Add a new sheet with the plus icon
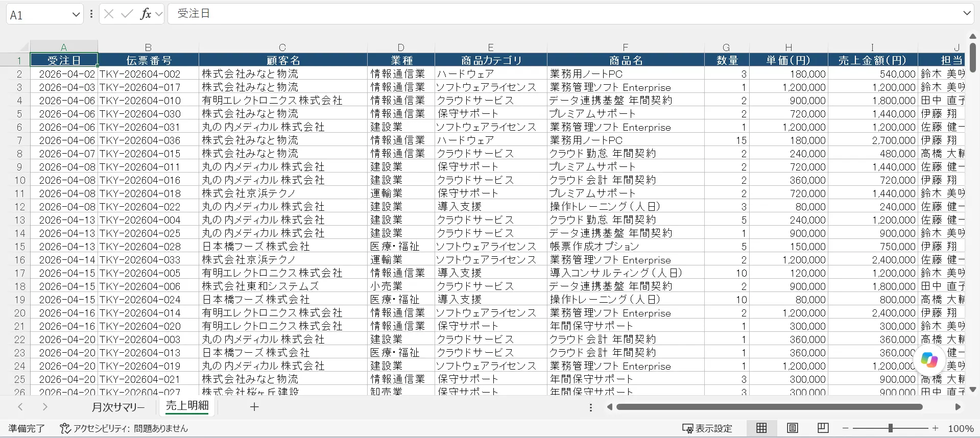980x438 pixels. (x=254, y=407)
